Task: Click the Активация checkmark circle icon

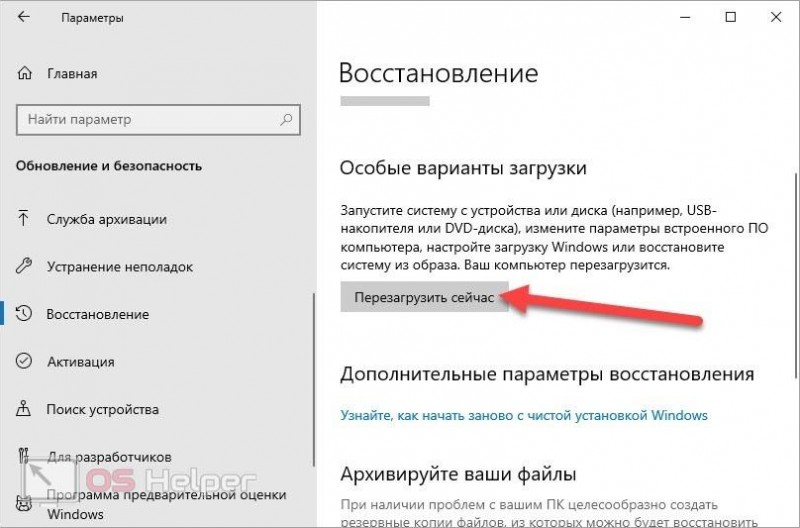Action: (x=24, y=361)
